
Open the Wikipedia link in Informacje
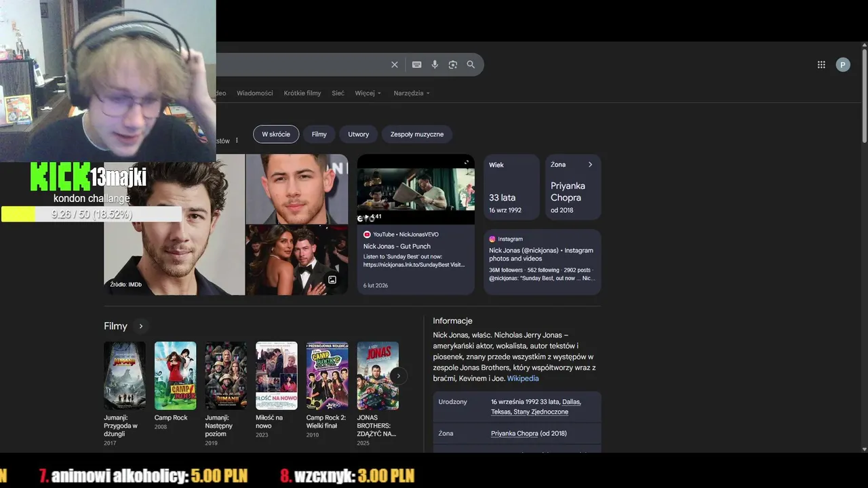[523, 378]
